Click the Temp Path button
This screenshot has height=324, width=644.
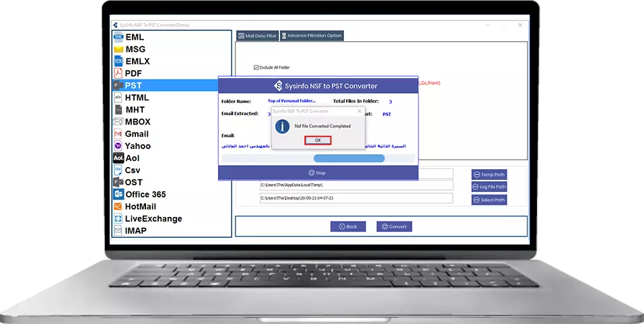(x=489, y=174)
